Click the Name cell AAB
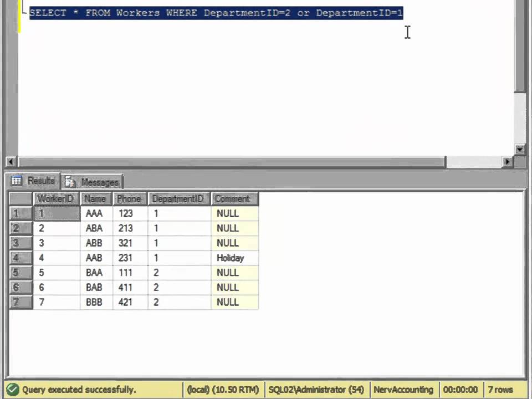The width and height of the screenshot is (532, 399). coord(96,258)
